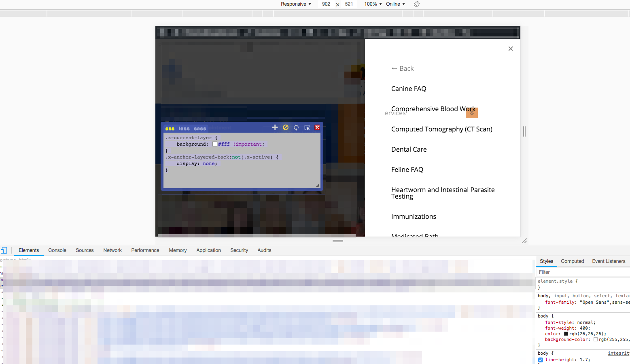Switch to the Elements tab

pos(29,250)
